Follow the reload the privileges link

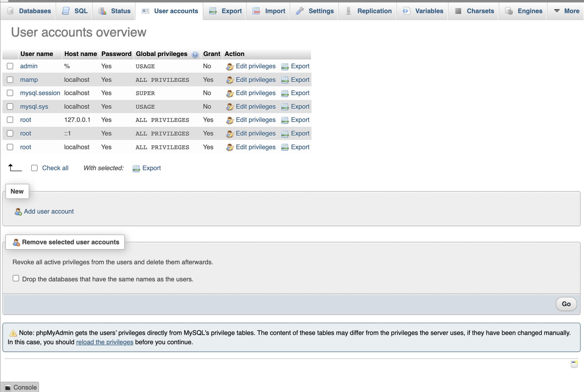pyautogui.click(x=105, y=342)
